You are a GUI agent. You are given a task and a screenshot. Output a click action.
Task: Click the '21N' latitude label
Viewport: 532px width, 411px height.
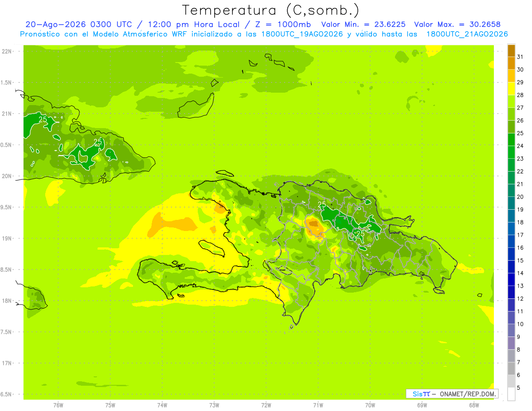(x=7, y=114)
